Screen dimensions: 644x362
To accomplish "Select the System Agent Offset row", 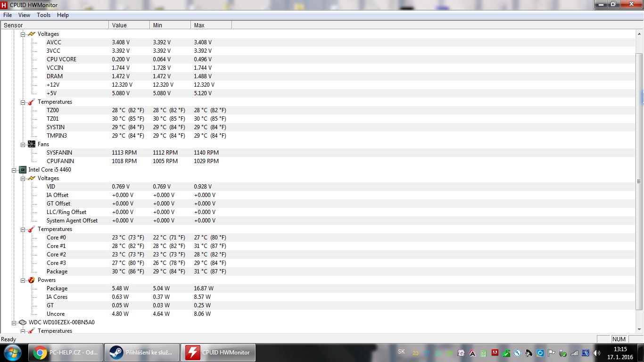I will [x=318, y=221].
